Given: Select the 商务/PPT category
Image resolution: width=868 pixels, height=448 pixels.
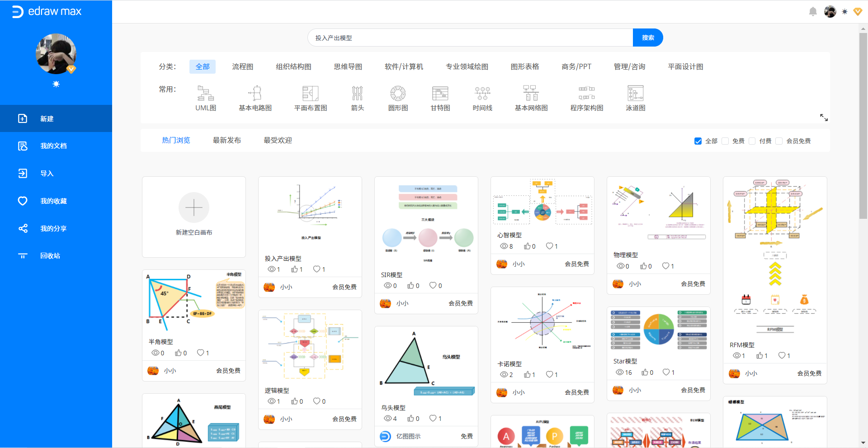Looking at the screenshot, I should coord(576,67).
